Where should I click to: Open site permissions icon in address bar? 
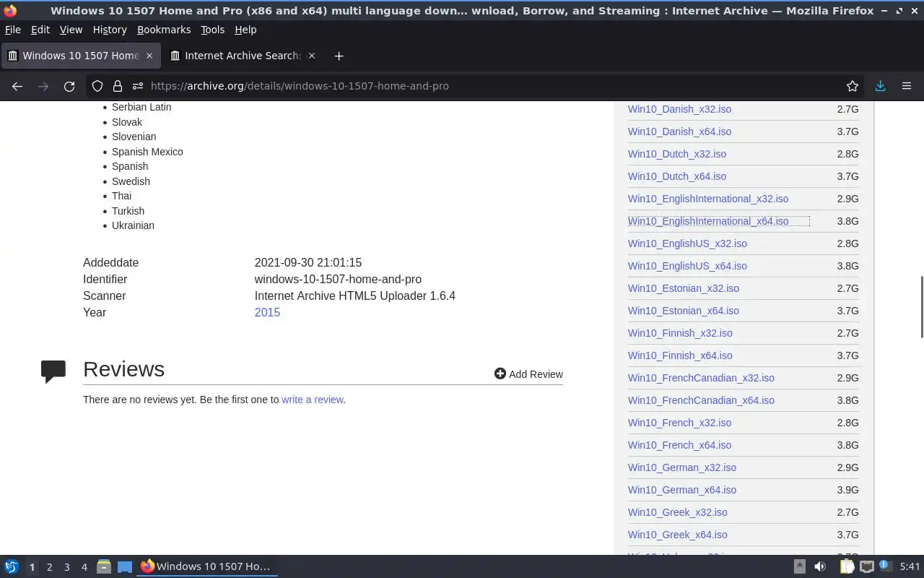(x=137, y=86)
